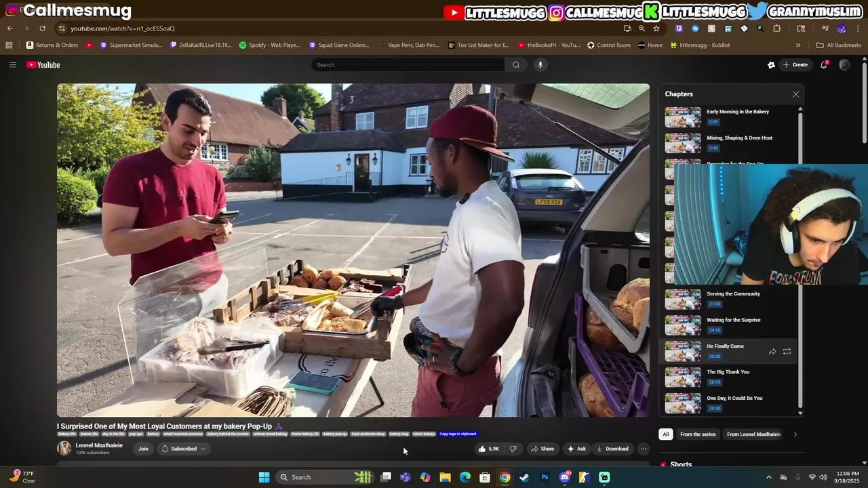
Task: Open Windows Start menu
Action: [264, 477]
